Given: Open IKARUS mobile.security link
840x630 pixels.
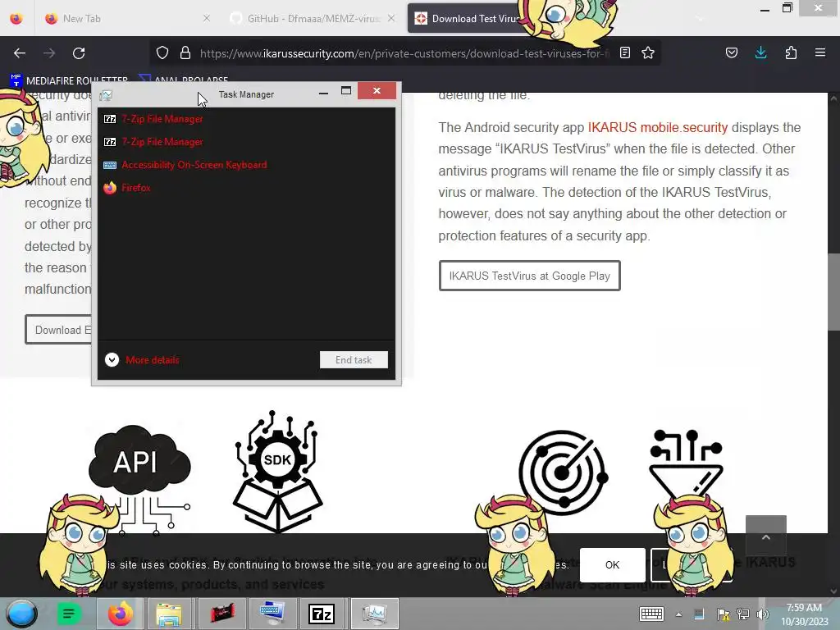Looking at the screenshot, I should tap(658, 127).
